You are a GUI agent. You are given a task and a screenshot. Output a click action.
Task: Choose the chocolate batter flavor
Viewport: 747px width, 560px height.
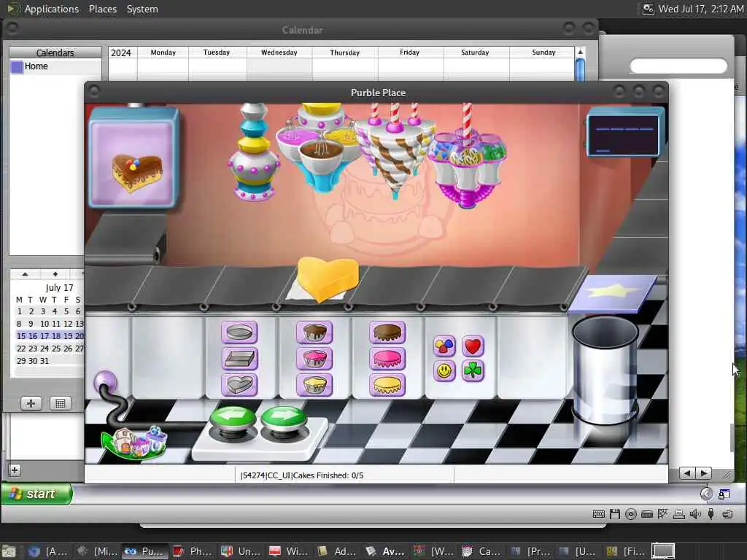tap(314, 332)
